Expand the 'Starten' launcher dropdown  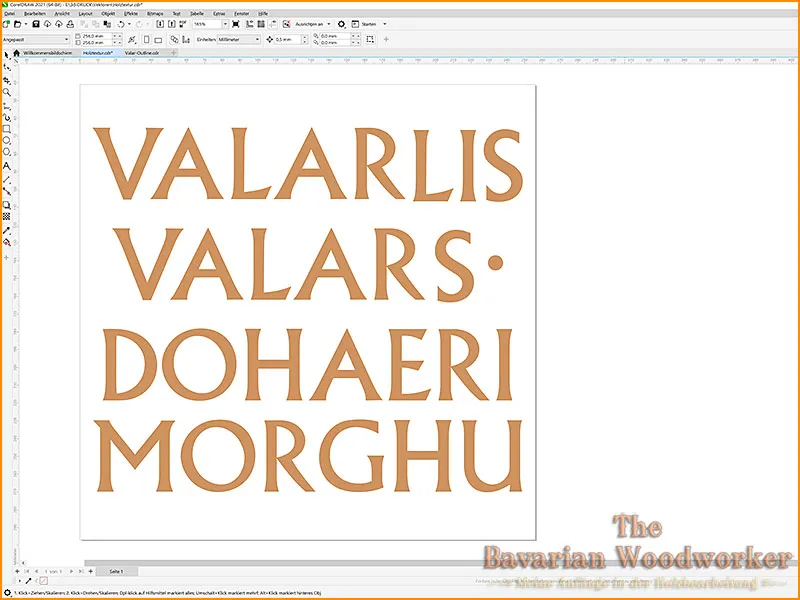(385, 24)
